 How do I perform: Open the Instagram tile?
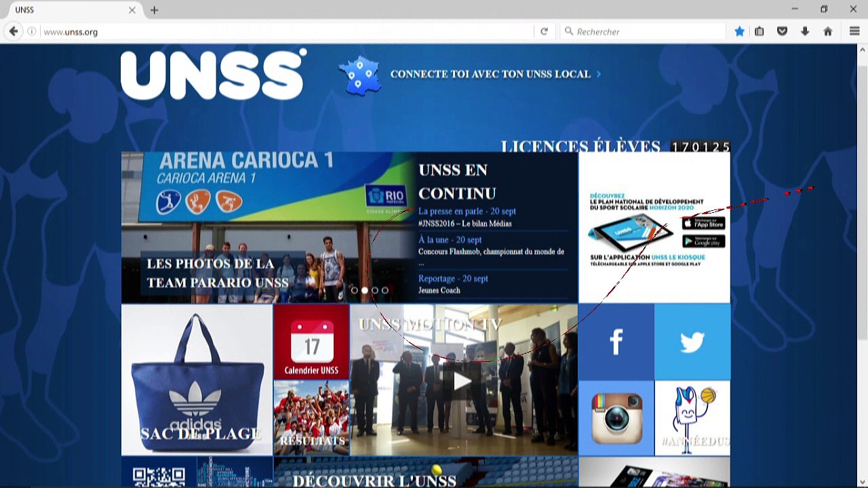click(616, 418)
